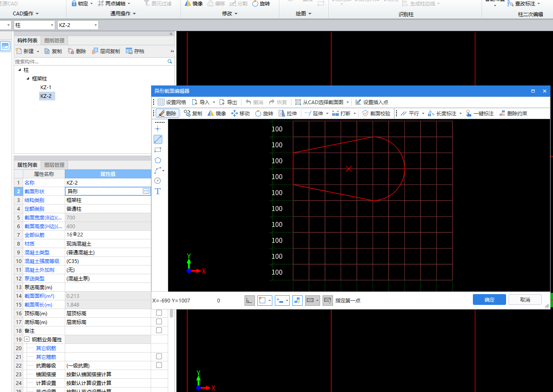The image size is (553, 392).
Task: Click 删除约束 to remove constraints
Action: pos(513,113)
